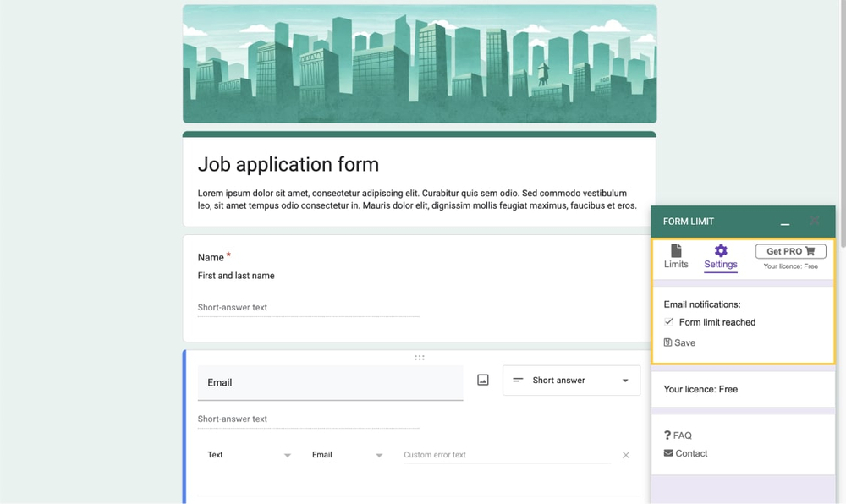Image resolution: width=846 pixels, height=504 pixels.
Task: Click the Settings gear icon
Action: point(721,250)
